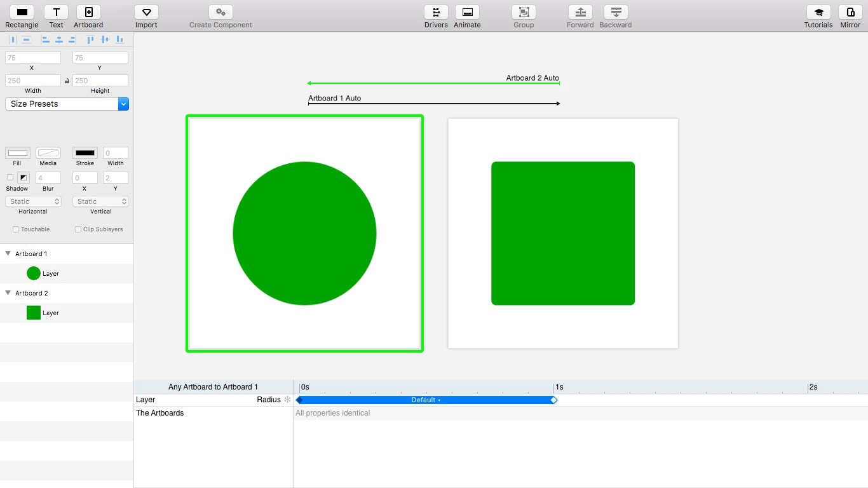Add a new Artboard from the toolbar
The width and height of the screenshot is (868, 488).
(88, 12)
